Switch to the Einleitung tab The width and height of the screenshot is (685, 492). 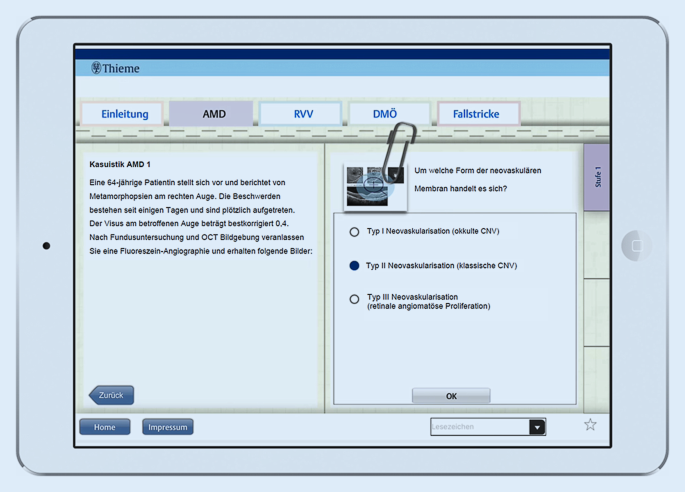pos(124,114)
